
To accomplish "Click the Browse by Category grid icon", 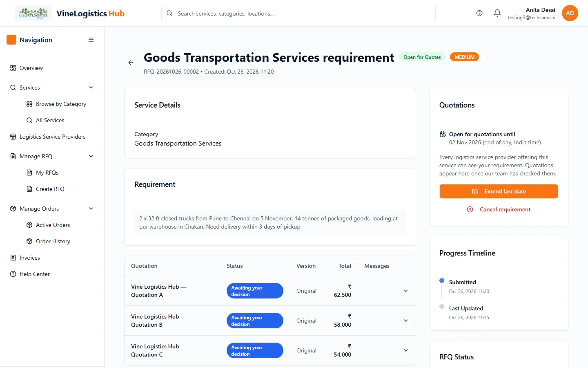I will coord(29,104).
